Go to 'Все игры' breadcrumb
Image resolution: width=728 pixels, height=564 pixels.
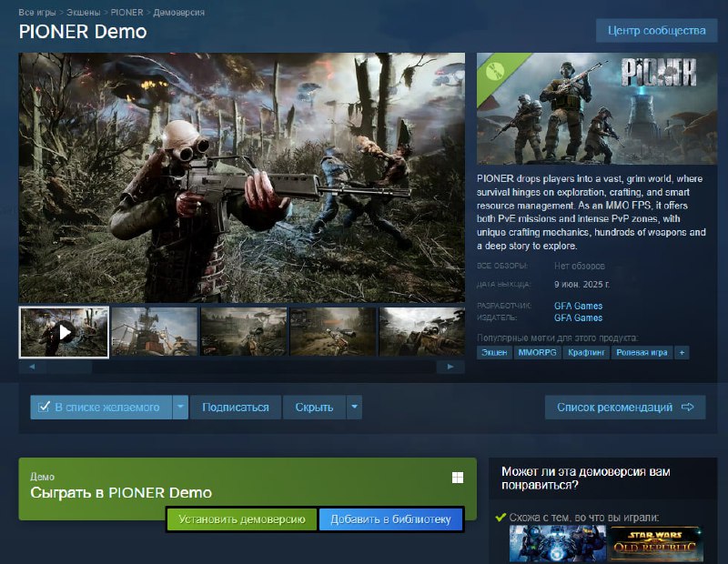tap(37, 14)
